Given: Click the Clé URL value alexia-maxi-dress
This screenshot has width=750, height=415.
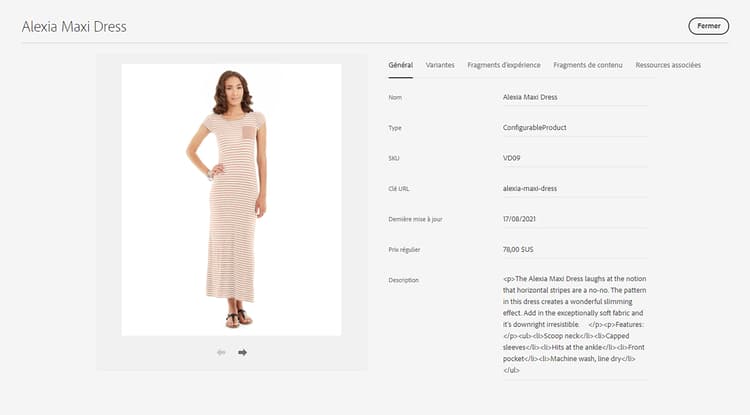Looking at the screenshot, I should (x=530, y=188).
